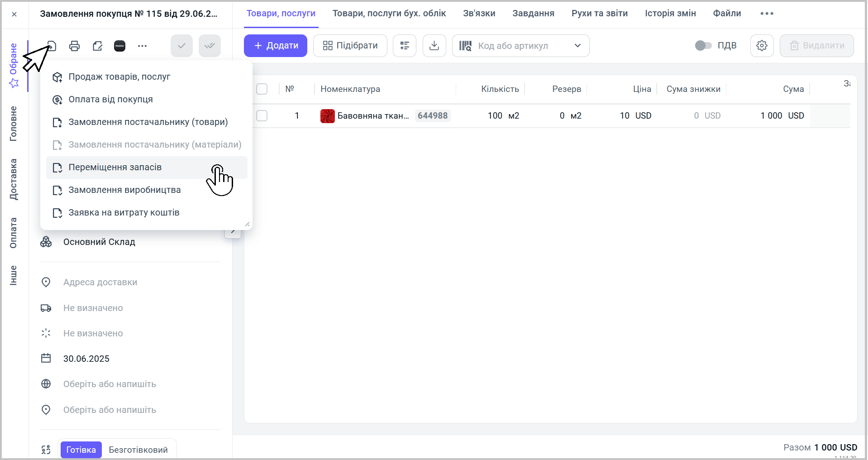This screenshot has height=460, width=868.
Task: Click the Бавовняна тканина product thumbnail
Action: pyautogui.click(x=327, y=116)
